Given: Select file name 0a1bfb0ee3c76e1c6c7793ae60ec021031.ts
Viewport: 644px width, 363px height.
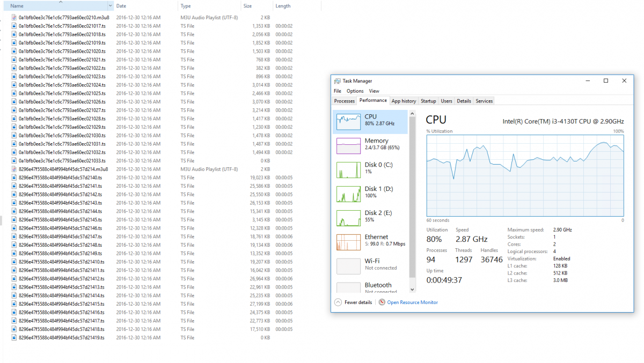Looking at the screenshot, I should click(x=62, y=144).
